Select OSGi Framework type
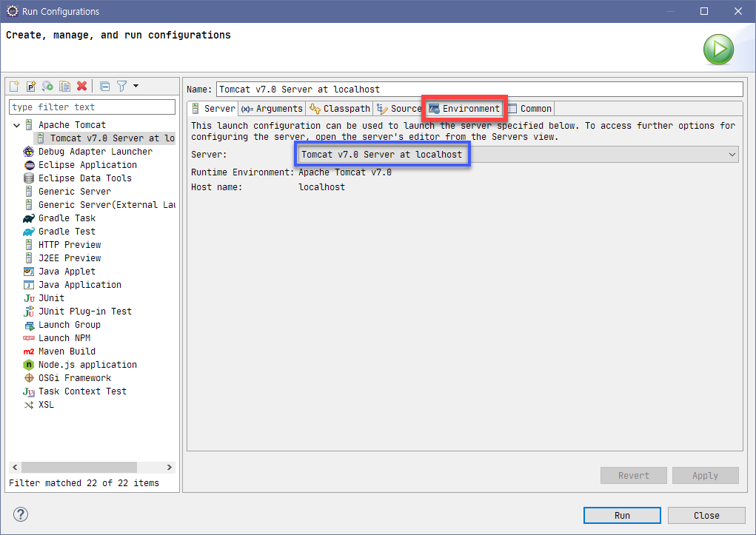Image resolution: width=756 pixels, height=535 pixels. click(74, 378)
